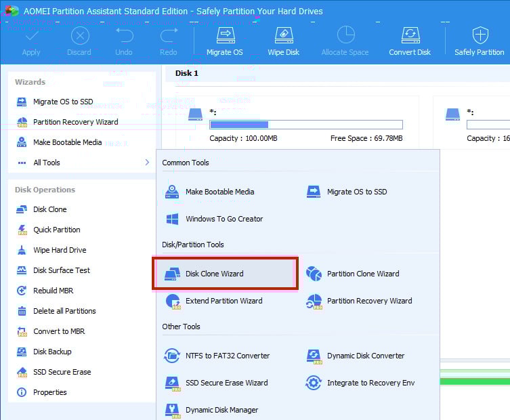This screenshot has width=510, height=420.
Task: Click the Partition Clone Wizard icon
Action: point(314,274)
